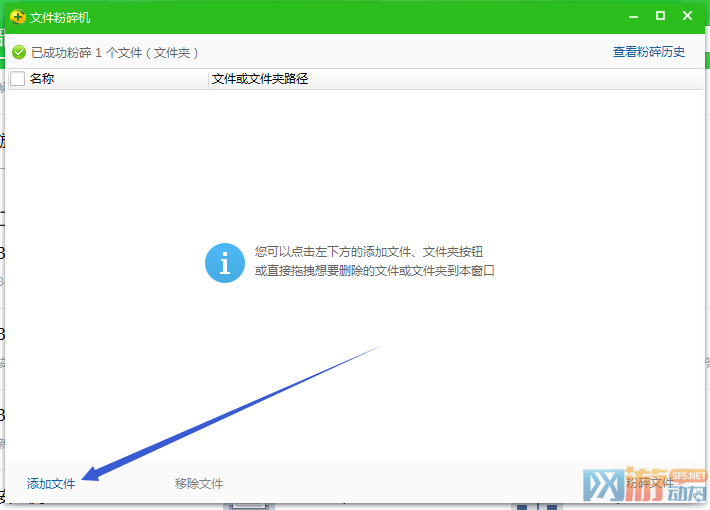The image size is (710, 510).
Task: Click the blue info circle icon
Action: pos(224,262)
